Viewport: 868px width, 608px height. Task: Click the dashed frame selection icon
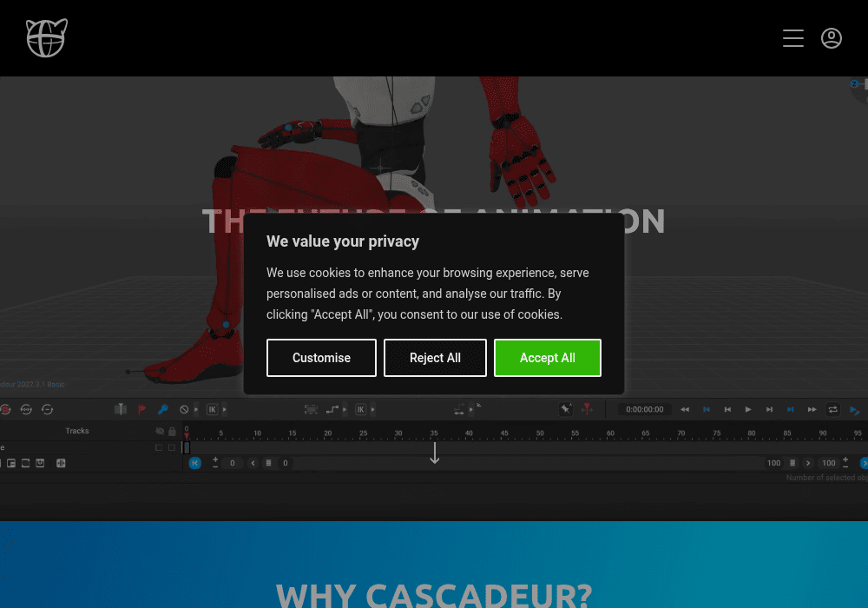(311, 410)
